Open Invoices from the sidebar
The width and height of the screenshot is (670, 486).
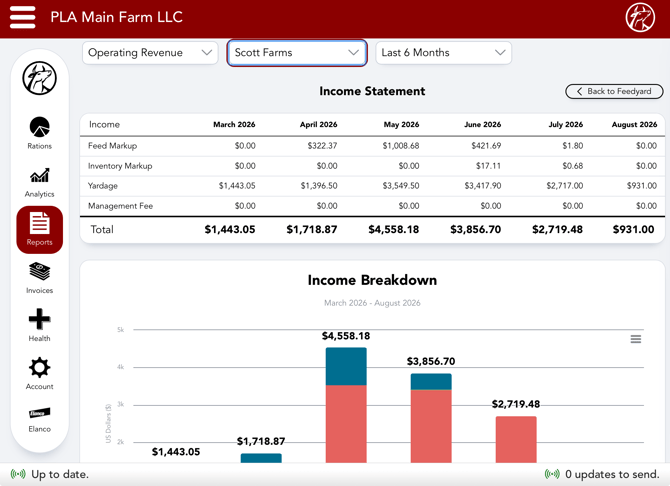(39, 278)
